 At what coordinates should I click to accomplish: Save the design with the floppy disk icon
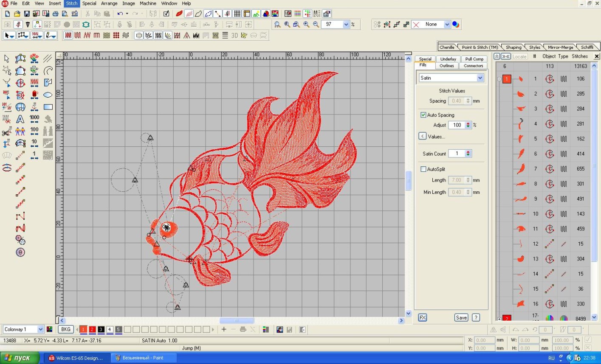[27, 14]
